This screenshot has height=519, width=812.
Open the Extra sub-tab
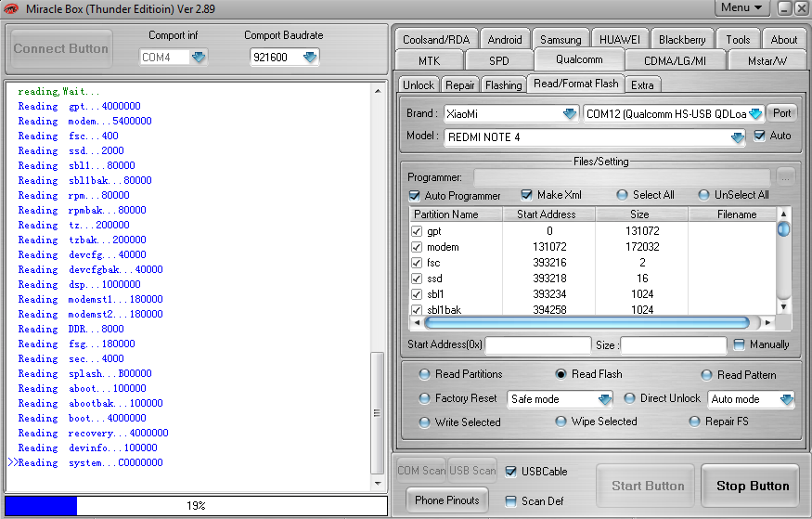click(642, 84)
